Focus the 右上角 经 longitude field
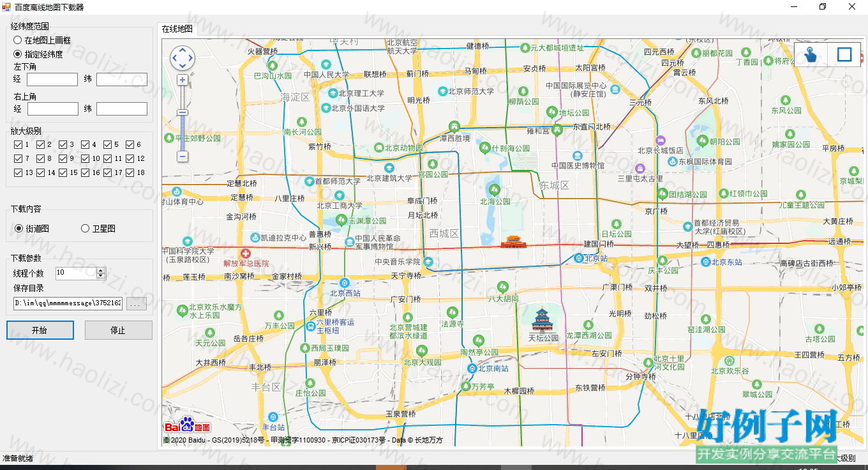The width and height of the screenshot is (868, 470). (x=52, y=109)
